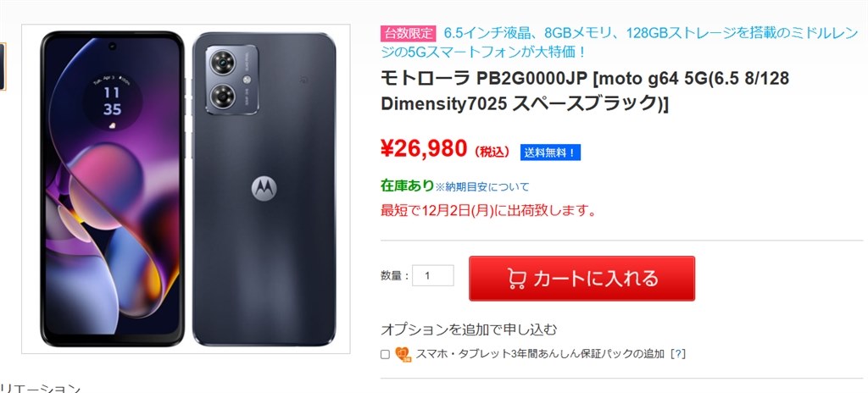Select the small thumbnail at the left edge
868x393 pixels.
tap(3, 65)
